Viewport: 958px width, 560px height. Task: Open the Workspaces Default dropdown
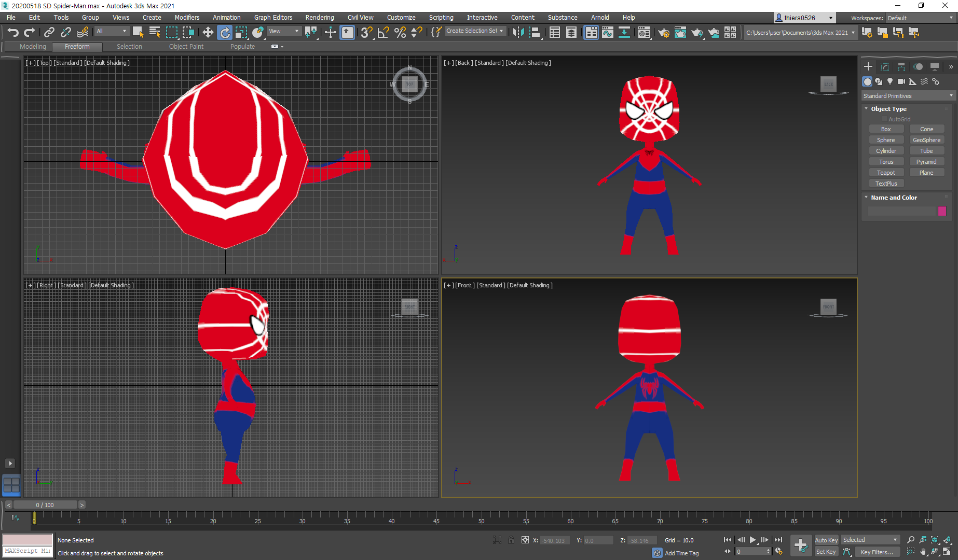(920, 18)
